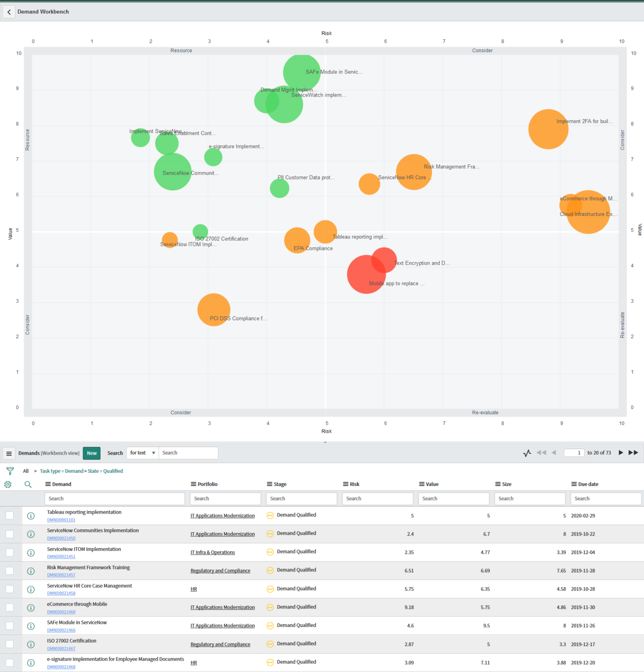Click the back arrow beside Demand Workbench

pos(9,11)
